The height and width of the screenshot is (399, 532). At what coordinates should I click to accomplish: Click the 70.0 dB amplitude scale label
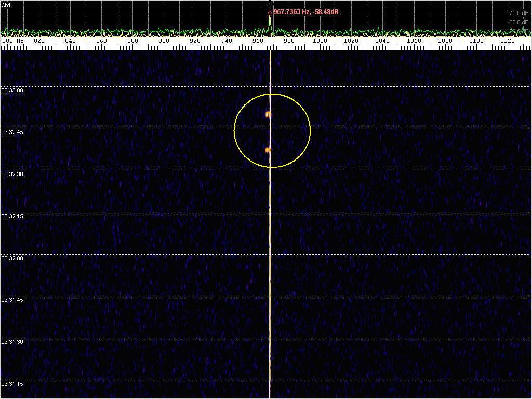(519, 13)
